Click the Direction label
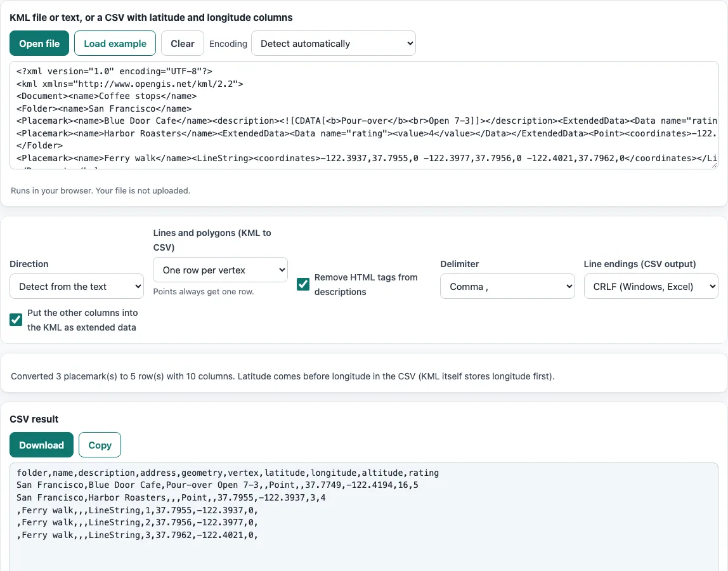This screenshot has height=571, width=728. point(29,264)
